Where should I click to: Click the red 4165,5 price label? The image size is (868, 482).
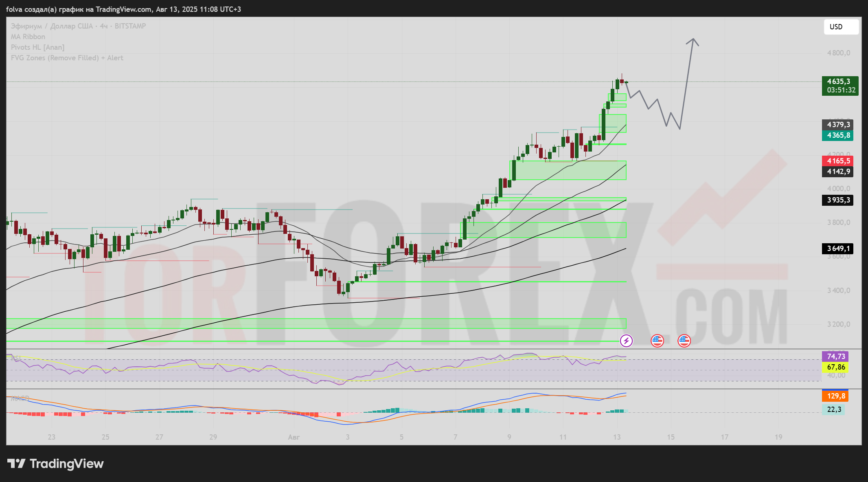coord(838,161)
